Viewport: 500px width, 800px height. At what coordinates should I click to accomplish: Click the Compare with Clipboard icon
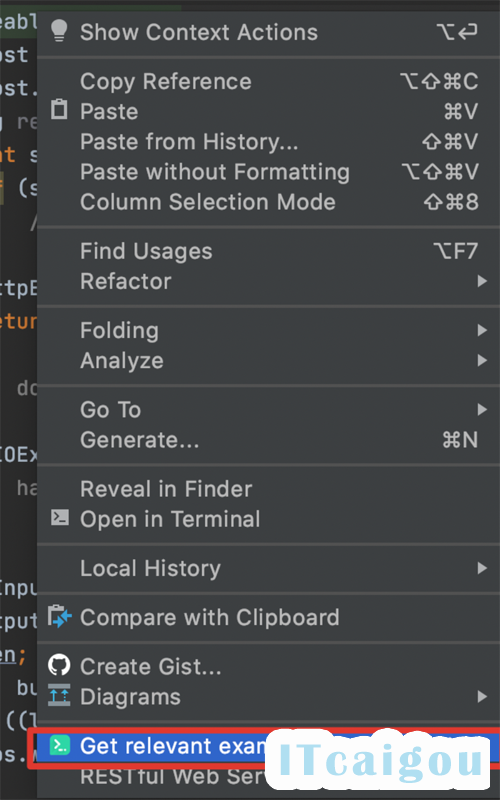click(60, 616)
